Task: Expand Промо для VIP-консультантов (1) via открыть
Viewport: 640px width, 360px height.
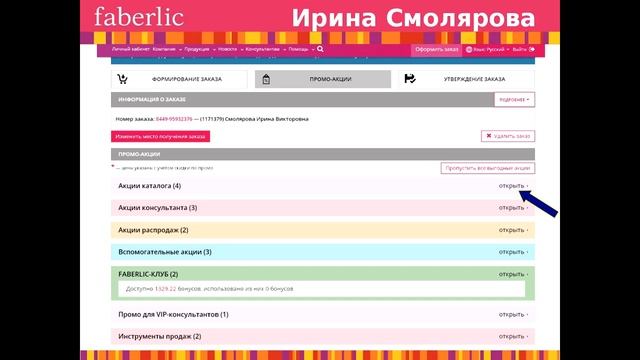Action: point(513,315)
